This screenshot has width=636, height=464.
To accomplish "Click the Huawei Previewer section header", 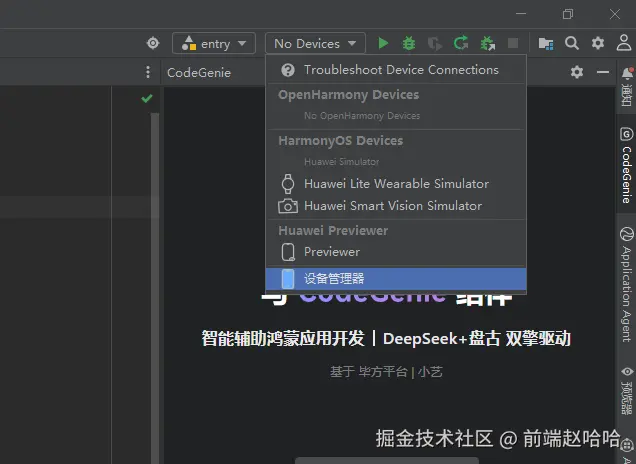I will tap(333, 230).
